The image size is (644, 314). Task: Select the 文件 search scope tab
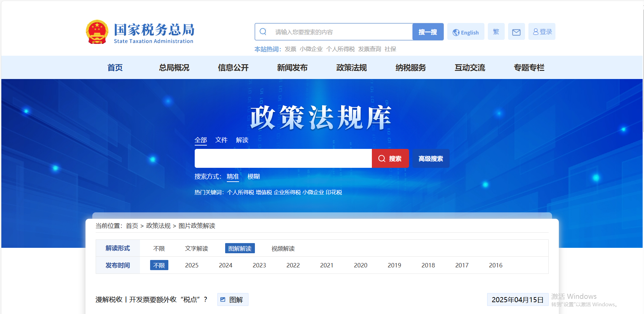coord(221,140)
